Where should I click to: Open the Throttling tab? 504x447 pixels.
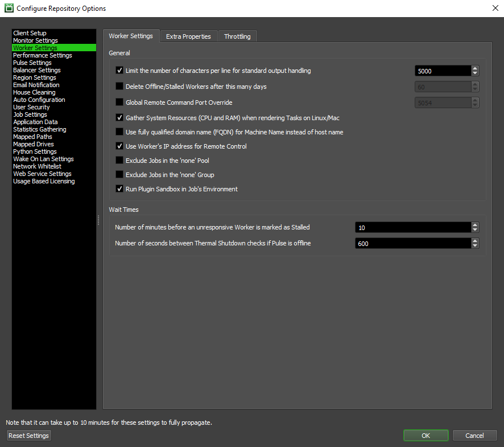(x=237, y=36)
